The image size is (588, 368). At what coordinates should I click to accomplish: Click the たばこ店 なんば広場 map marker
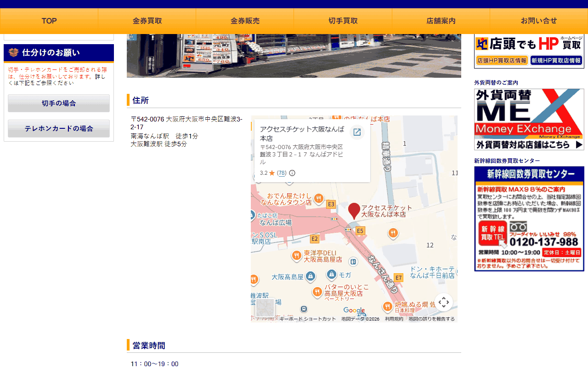(252, 215)
